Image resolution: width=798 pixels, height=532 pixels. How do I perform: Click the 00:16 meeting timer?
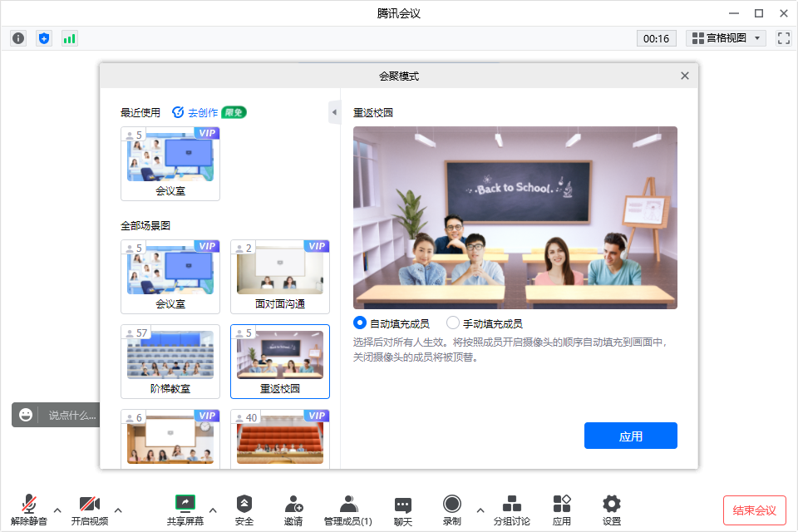point(656,39)
